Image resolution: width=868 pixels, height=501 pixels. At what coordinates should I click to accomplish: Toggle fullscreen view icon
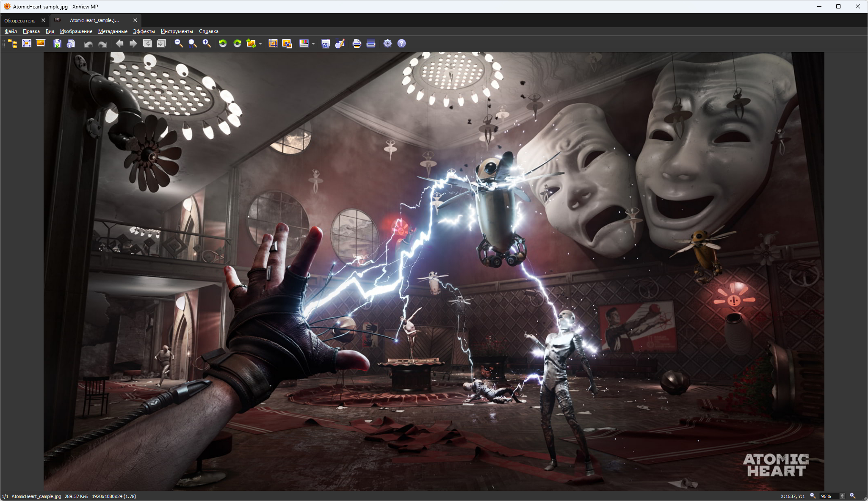pos(27,44)
